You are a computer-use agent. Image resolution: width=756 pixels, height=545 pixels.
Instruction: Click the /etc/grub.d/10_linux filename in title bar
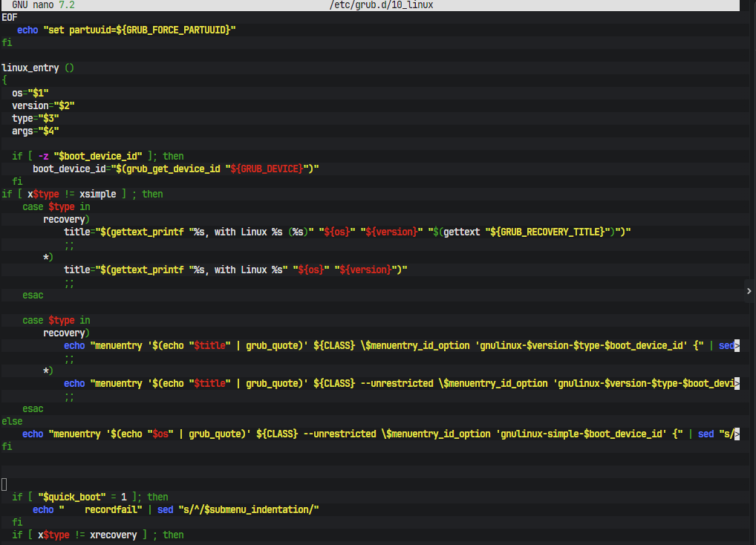tap(381, 4)
